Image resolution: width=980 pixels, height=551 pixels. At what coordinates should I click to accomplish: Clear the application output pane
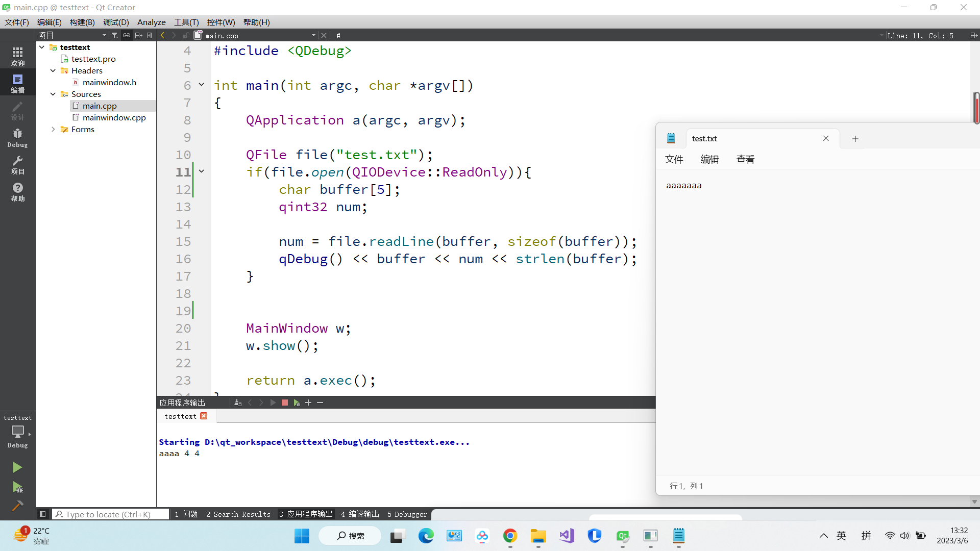click(238, 403)
